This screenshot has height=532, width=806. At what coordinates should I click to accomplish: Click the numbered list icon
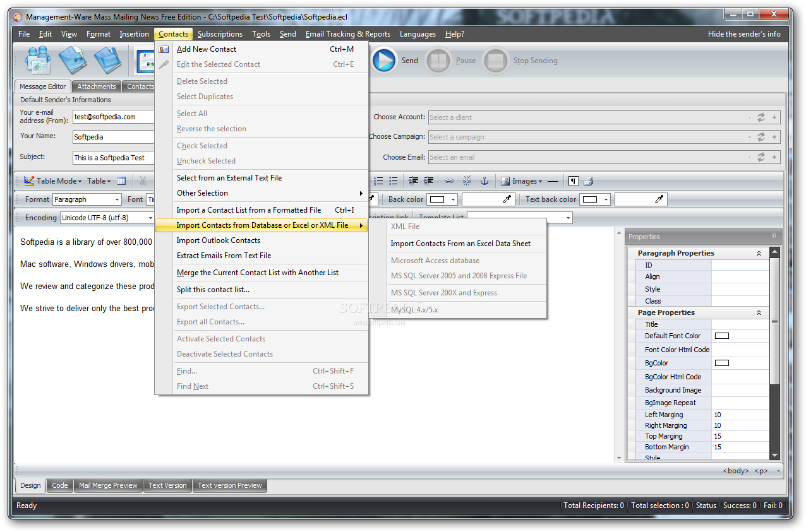[x=378, y=181]
